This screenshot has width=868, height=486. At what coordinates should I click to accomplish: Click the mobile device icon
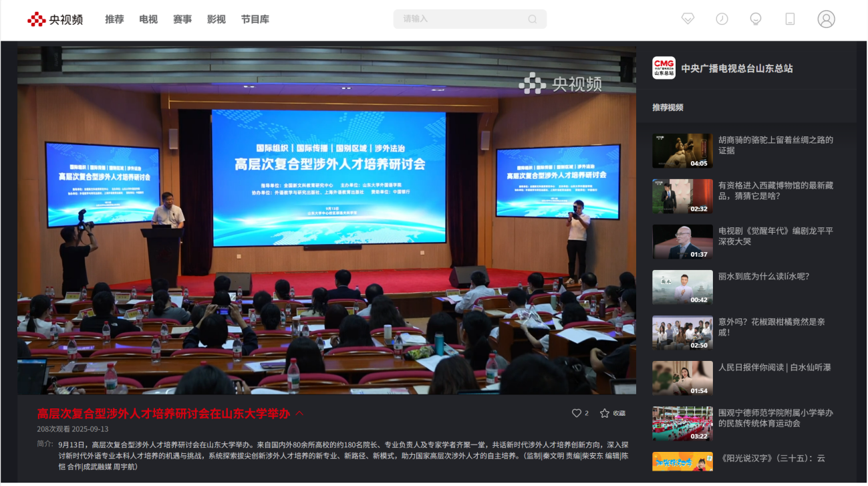790,19
